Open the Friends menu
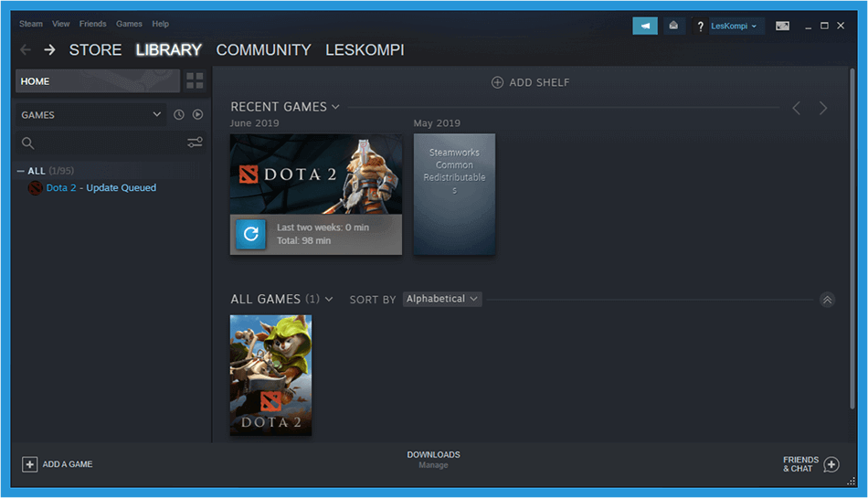868x498 pixels. [x=92, y=24]
